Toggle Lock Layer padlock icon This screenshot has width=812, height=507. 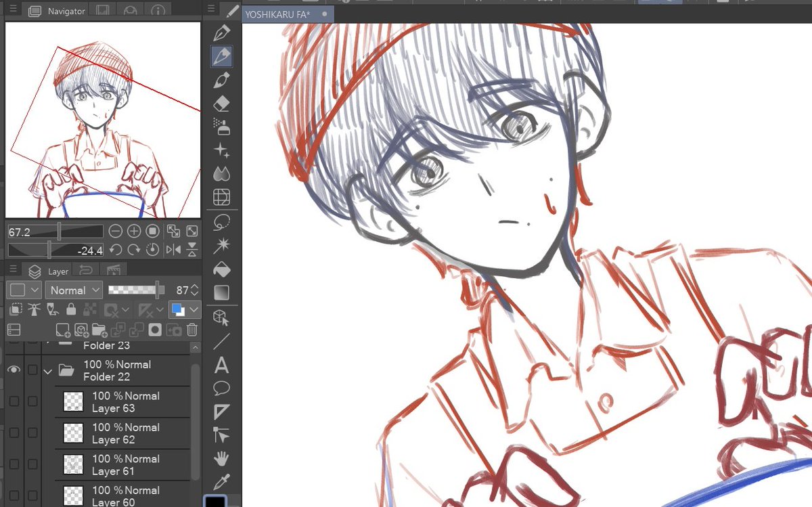(71, 310)
